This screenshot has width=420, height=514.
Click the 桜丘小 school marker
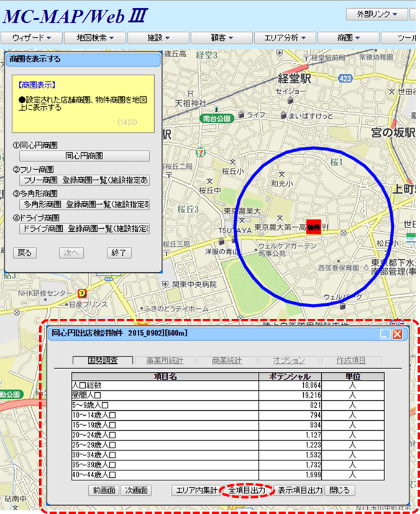[232, 162]
